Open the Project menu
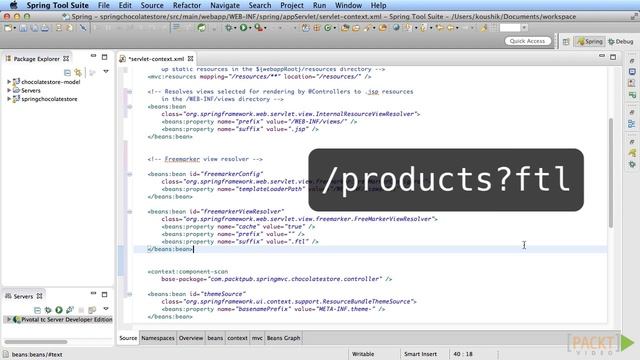Viewport: 640px width, 360px height. 292,5
